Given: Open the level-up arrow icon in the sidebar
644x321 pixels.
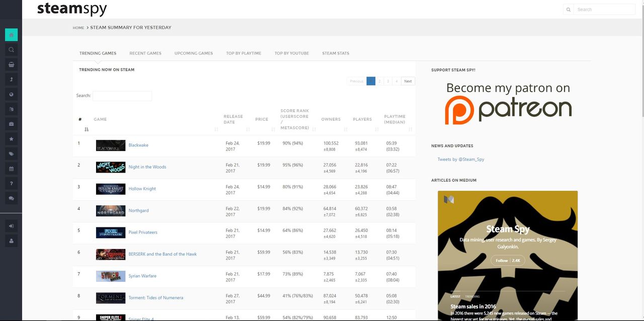Looking at the screenshot, I should [11, 79].
